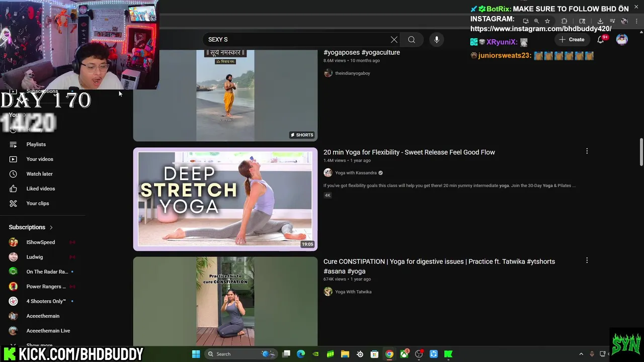Open the Chrome zoom magnifier icon
The height and width of the screenshot is (362, 644).
[x=536, y=21]
